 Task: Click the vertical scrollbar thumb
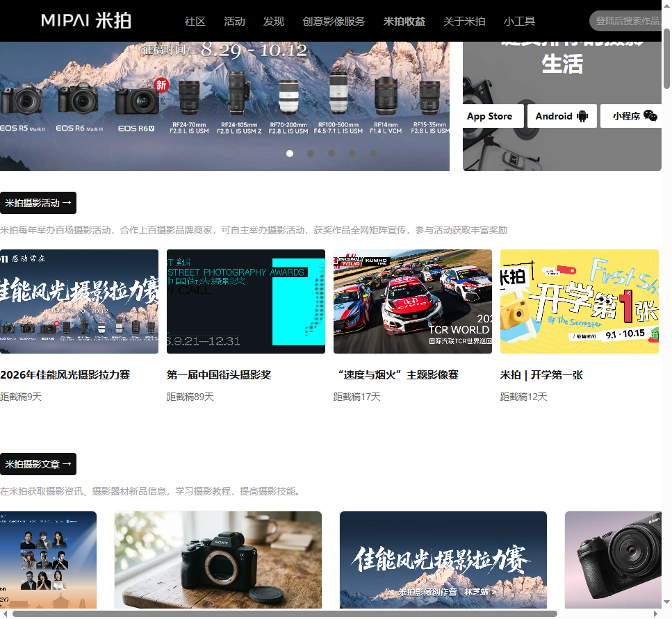[x=666, y=58]
